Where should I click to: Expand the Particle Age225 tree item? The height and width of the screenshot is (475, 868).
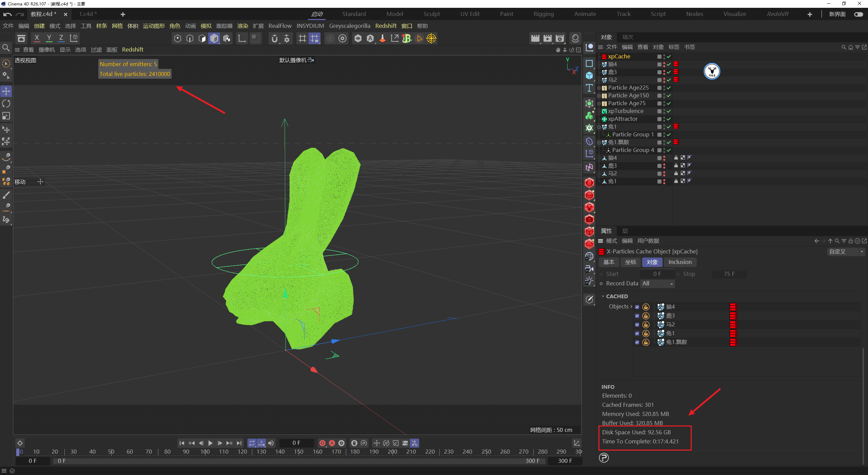tap(599, 88)
